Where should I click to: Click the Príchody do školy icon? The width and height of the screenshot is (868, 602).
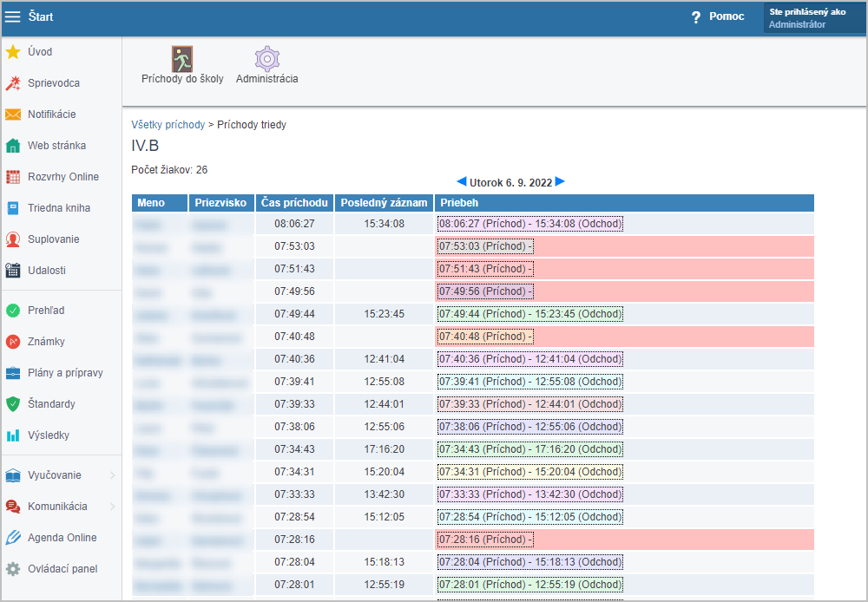pos(182,59)
